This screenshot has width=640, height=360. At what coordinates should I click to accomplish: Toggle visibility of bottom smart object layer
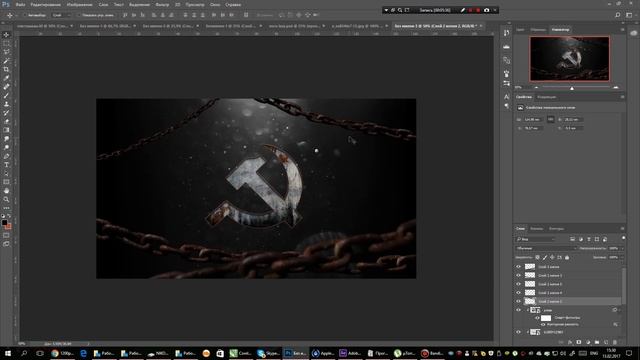click(x=518, y=332)
